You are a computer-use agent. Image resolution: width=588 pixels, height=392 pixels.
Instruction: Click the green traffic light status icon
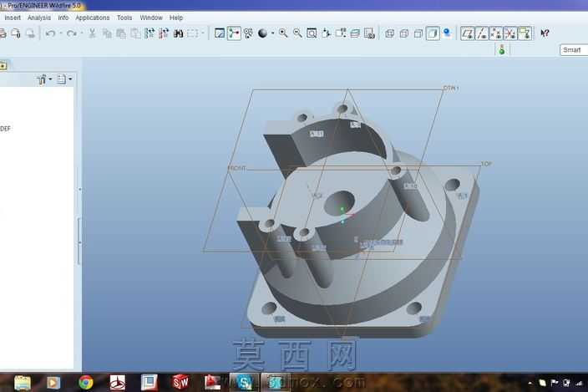pos(502,49)
